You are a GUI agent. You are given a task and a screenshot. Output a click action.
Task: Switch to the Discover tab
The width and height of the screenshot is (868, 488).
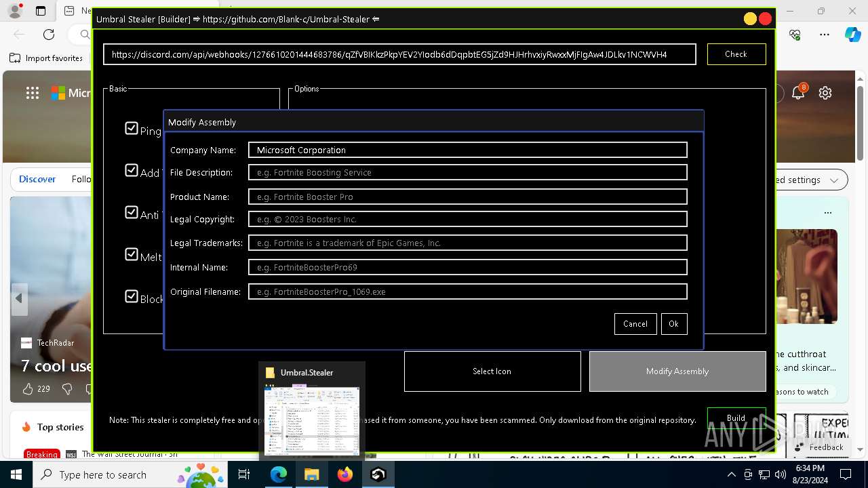37,179
